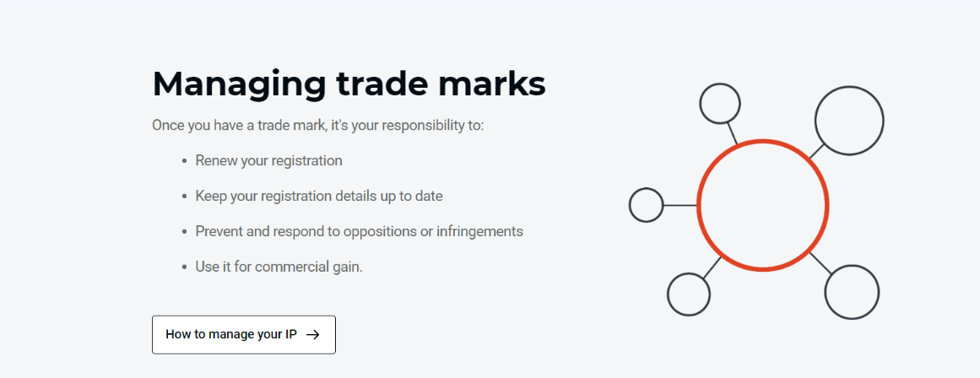
Task: Click the connector line to the top-left circle
Action: 732,133
